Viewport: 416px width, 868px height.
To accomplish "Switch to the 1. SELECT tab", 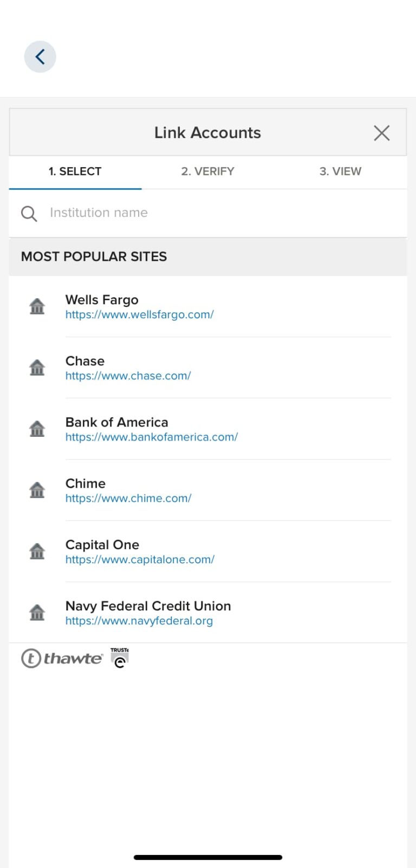I will [x=75, y=172].
